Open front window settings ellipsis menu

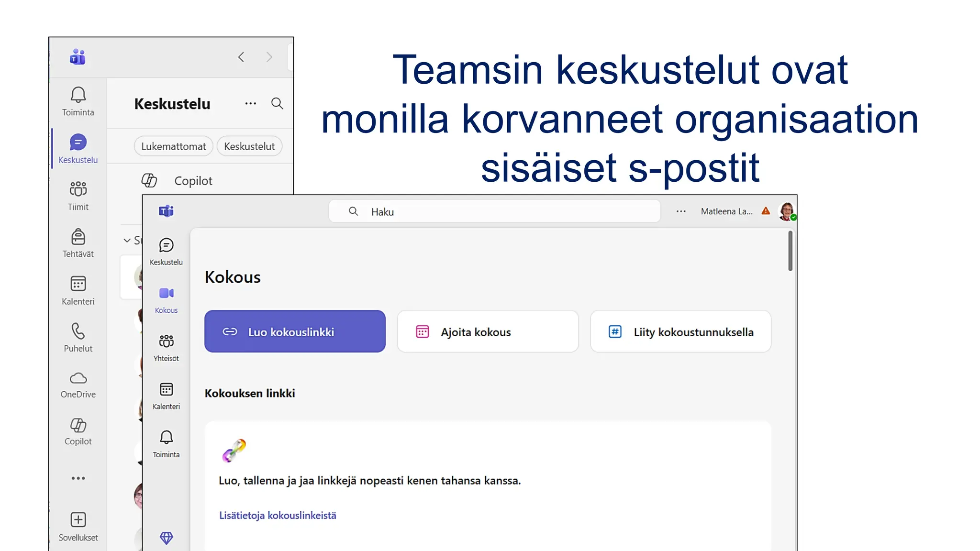click(x=681, y=211)
